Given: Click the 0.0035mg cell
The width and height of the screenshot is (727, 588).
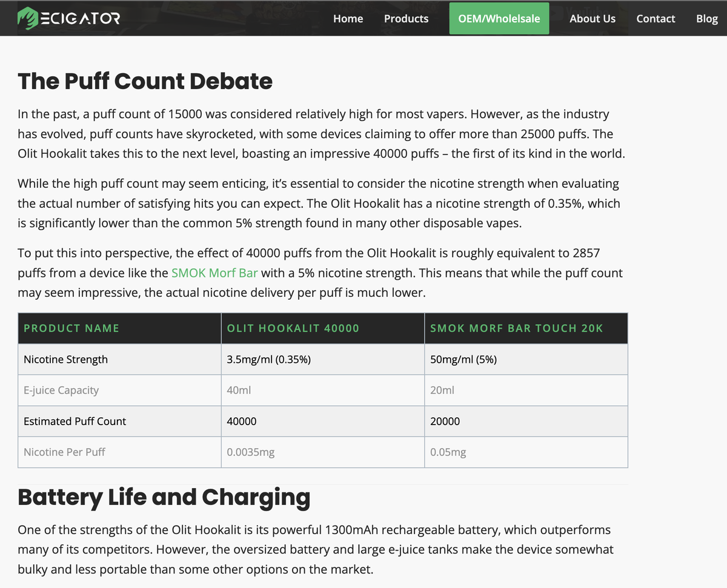Looking at the screenshot, I should pyautogui.click(x=323, y=452).
